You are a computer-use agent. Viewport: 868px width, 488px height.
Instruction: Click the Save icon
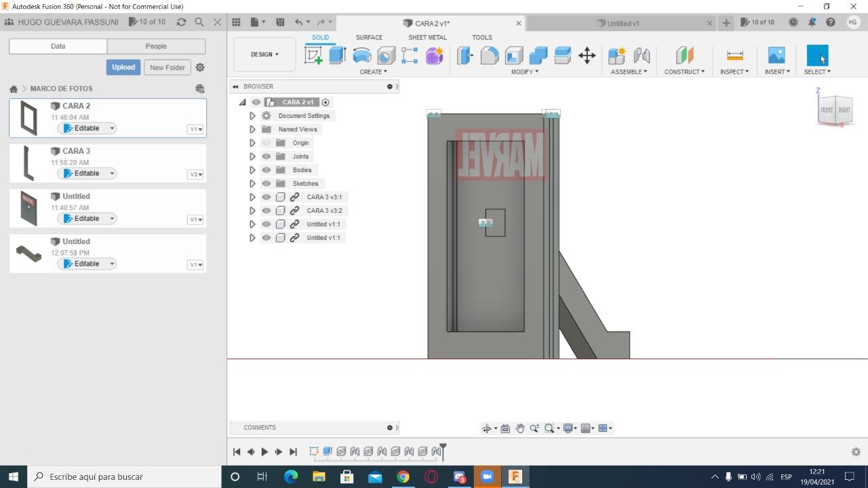(280, 22)
